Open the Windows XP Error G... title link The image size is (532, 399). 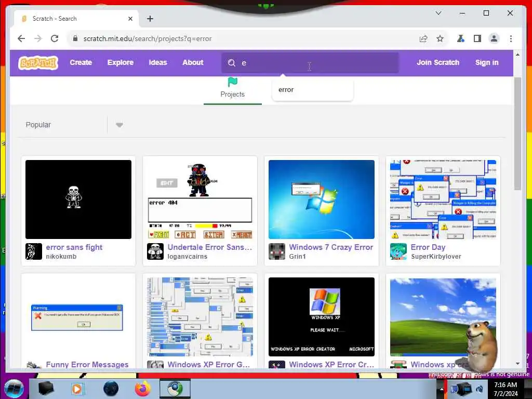(x=209, y=364)
